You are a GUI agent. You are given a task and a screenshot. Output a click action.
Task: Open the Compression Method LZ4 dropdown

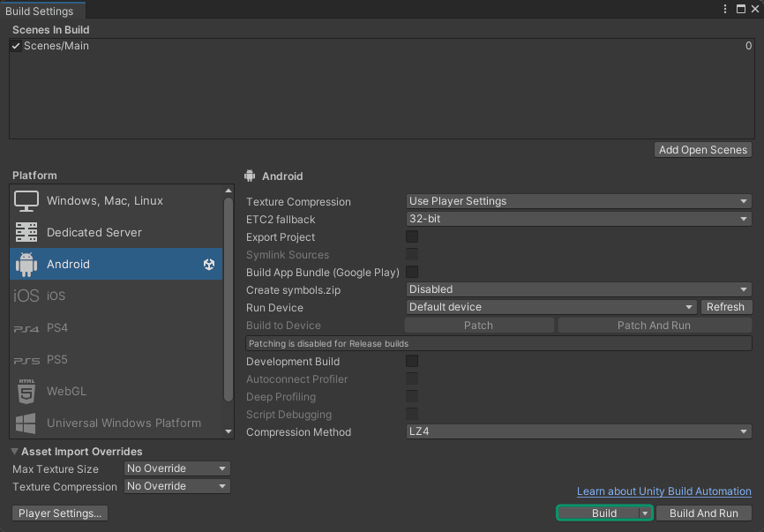coord(579,432)
